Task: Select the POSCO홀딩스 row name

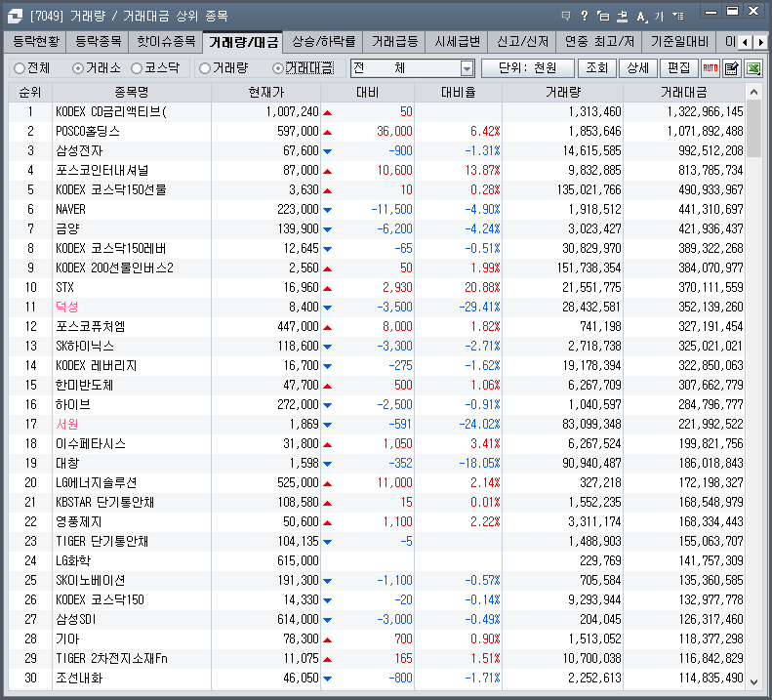Action: 88,131
